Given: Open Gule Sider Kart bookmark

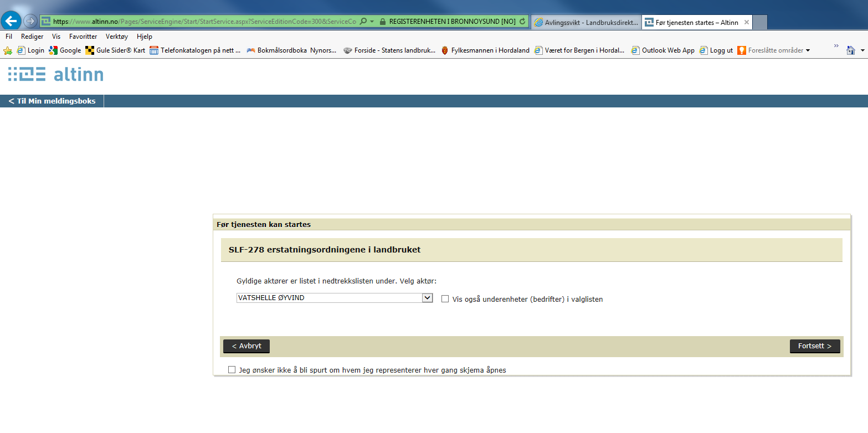Looking at the screenshot, I should 115,50.
